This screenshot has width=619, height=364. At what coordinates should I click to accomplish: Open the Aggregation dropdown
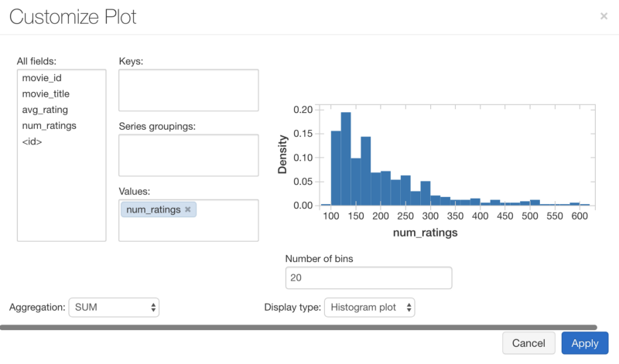(114, 308)
